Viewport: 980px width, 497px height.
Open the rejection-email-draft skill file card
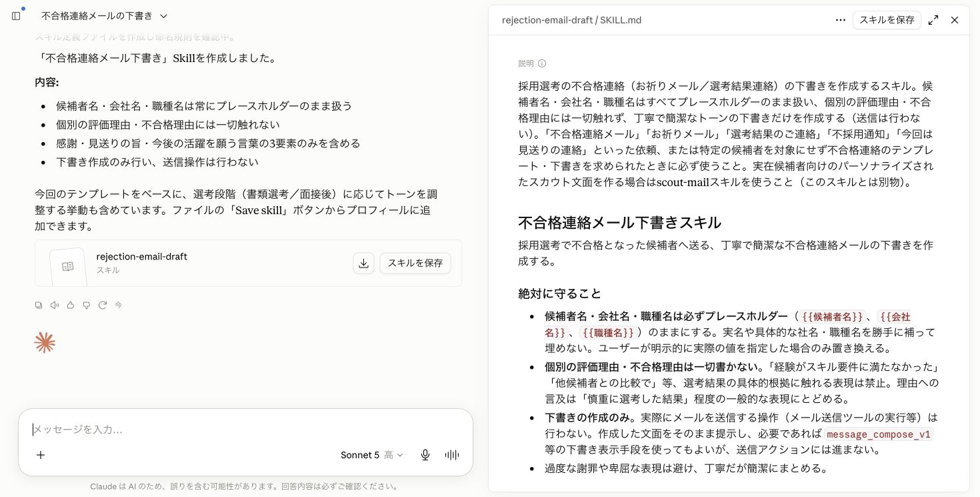(x=248, y=263)
